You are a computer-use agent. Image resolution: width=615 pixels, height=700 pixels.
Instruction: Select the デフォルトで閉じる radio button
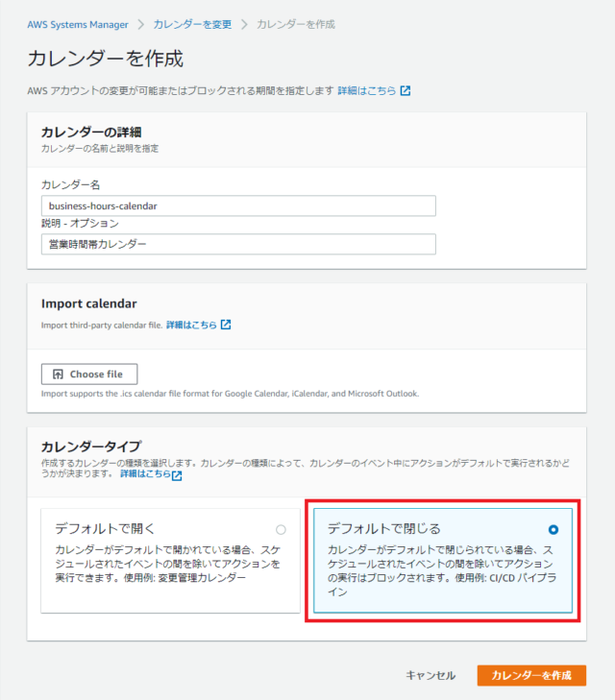[x=553, y=529]
